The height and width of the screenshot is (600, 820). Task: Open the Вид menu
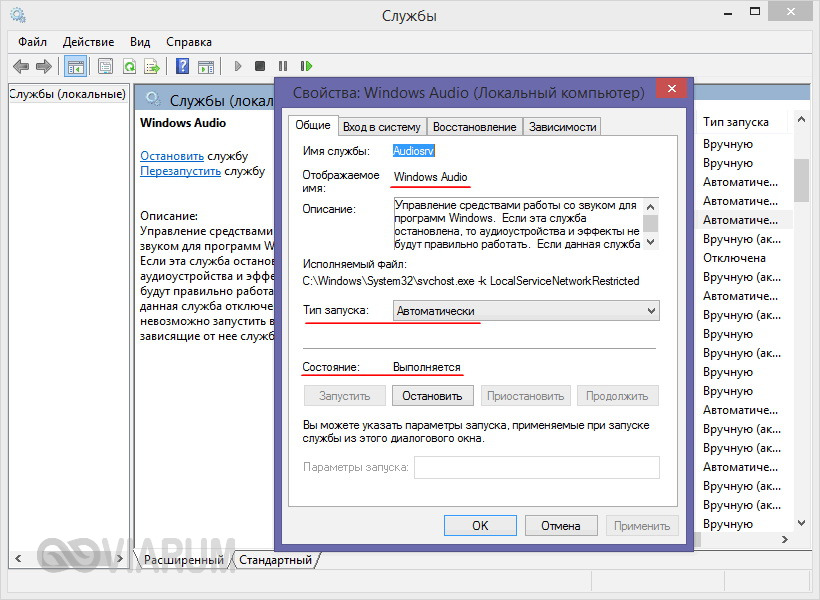(140, 42)
